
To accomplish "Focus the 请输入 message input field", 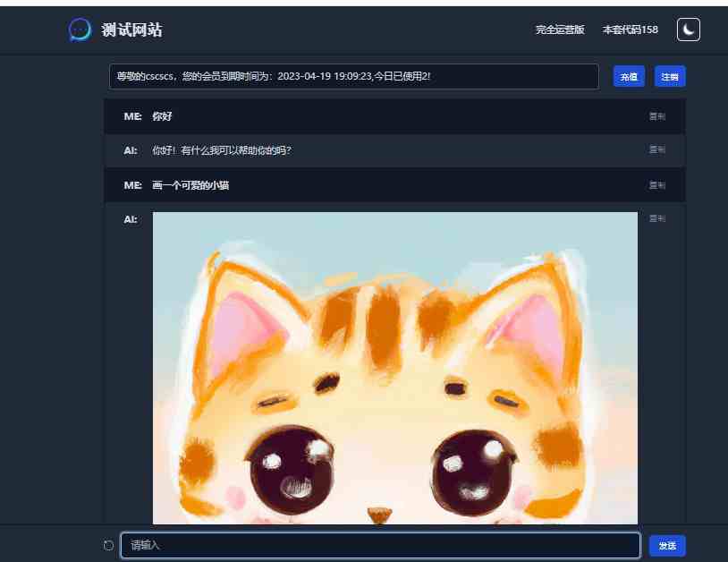I will click(380, 545).
